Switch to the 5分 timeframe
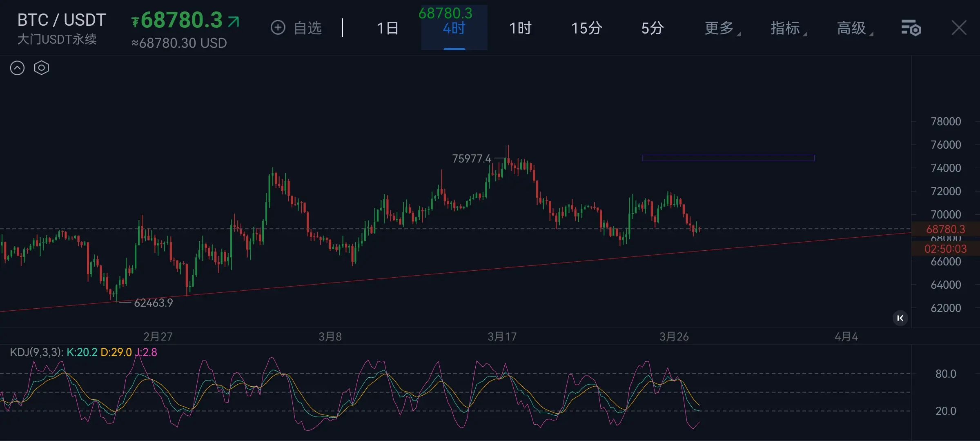 click(652, 28)
